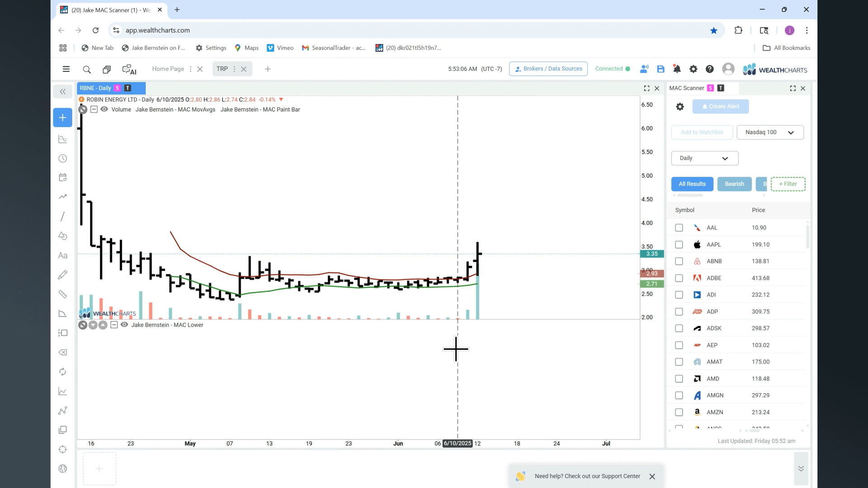868x488 pixels.
Task: Tick the AMZN checkbox
Action: (x=679, y=412)
